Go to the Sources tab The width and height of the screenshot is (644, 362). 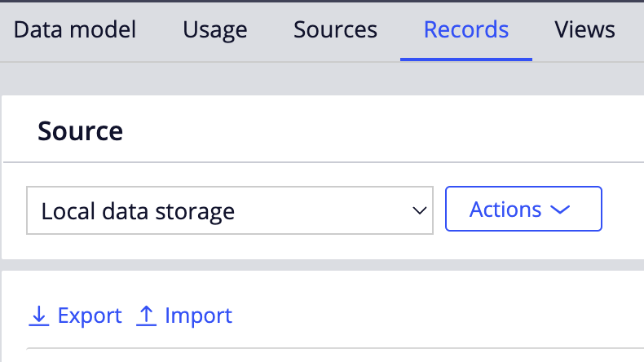click(335, 29)
